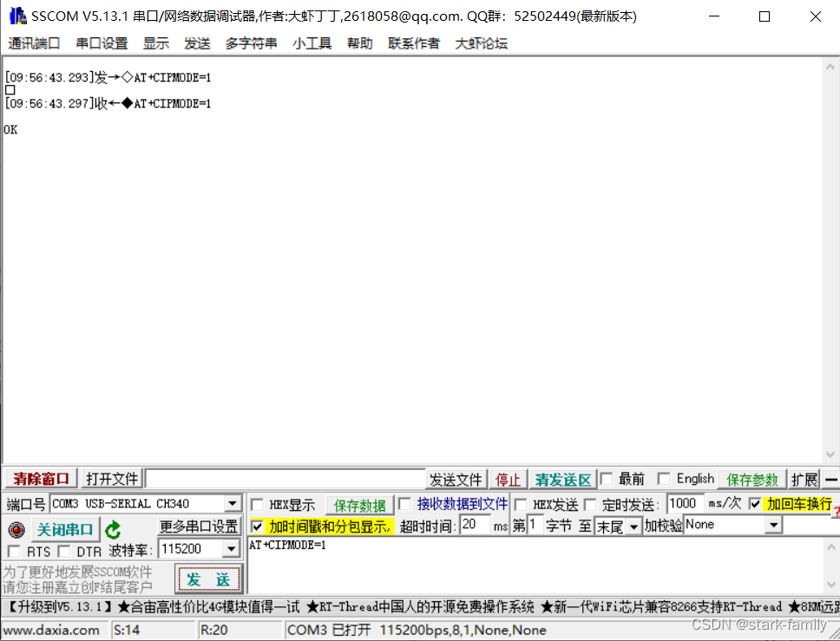This screenshot has height=641, width=840.
Task: Open the 115200 baud rate dropdown
Action: click(x=231, y=548)
